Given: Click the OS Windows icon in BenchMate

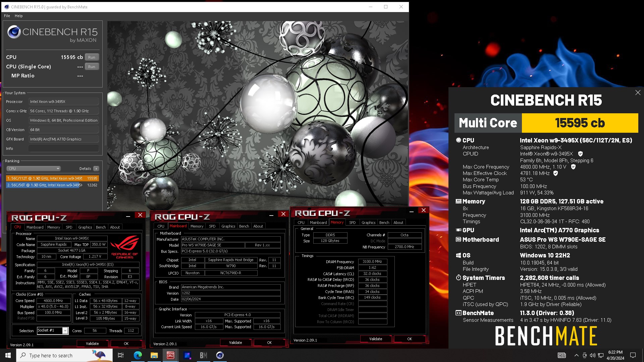Looking at the screenshot, I should click(458, 255).
